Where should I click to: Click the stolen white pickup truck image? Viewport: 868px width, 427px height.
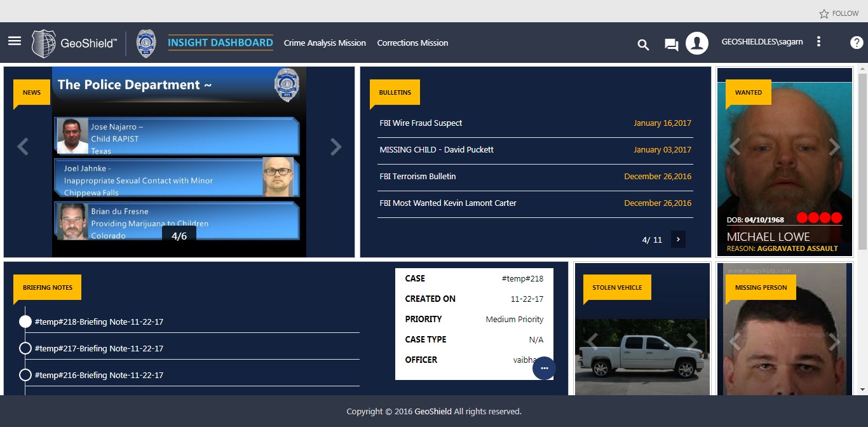642,357
